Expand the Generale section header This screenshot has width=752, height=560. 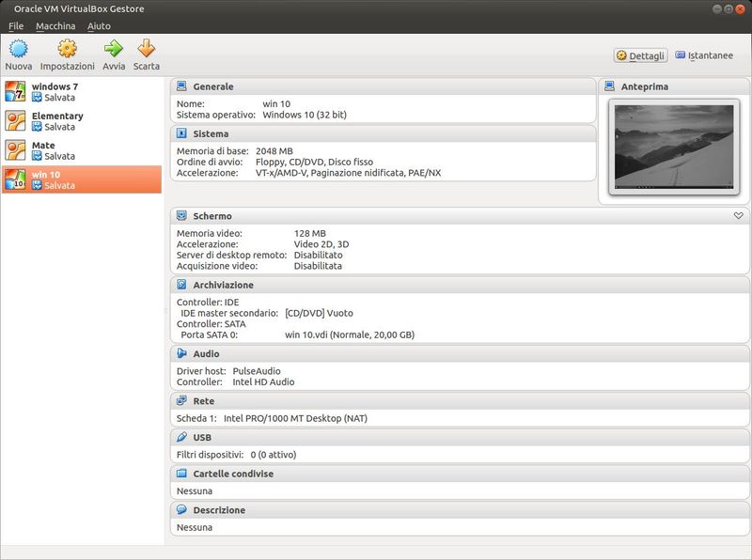(x=216, y=86)
